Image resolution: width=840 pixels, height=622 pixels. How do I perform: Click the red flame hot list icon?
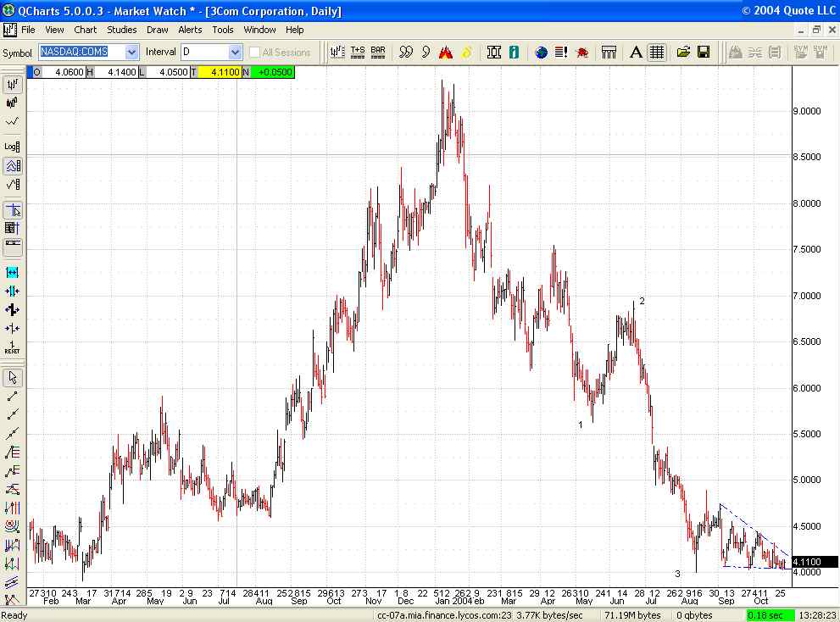click(x=446, y=52)
